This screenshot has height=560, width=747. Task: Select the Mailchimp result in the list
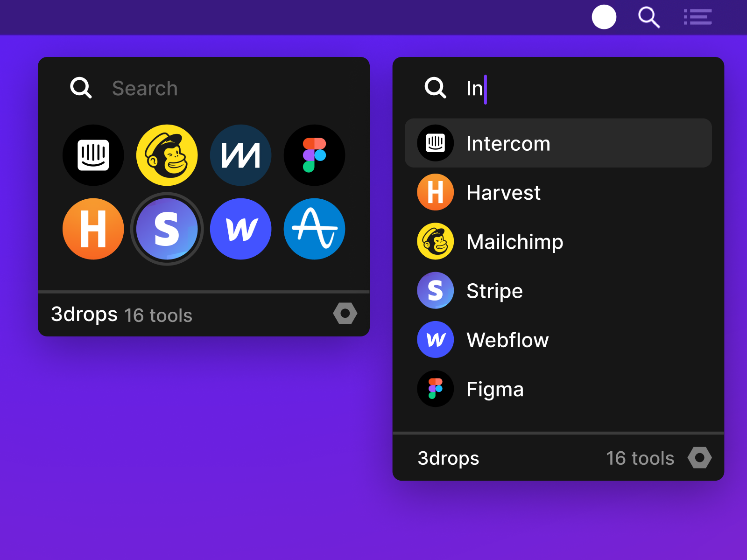(x=558, y=241)
